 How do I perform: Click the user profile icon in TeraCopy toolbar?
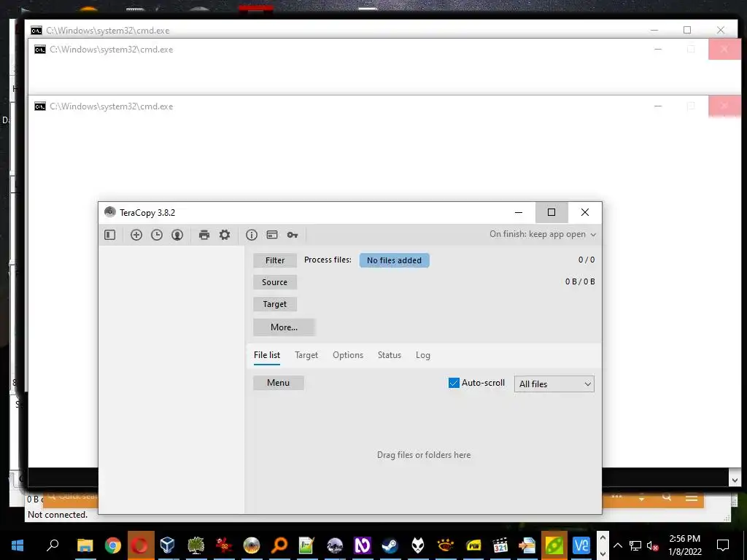point(177,235)
